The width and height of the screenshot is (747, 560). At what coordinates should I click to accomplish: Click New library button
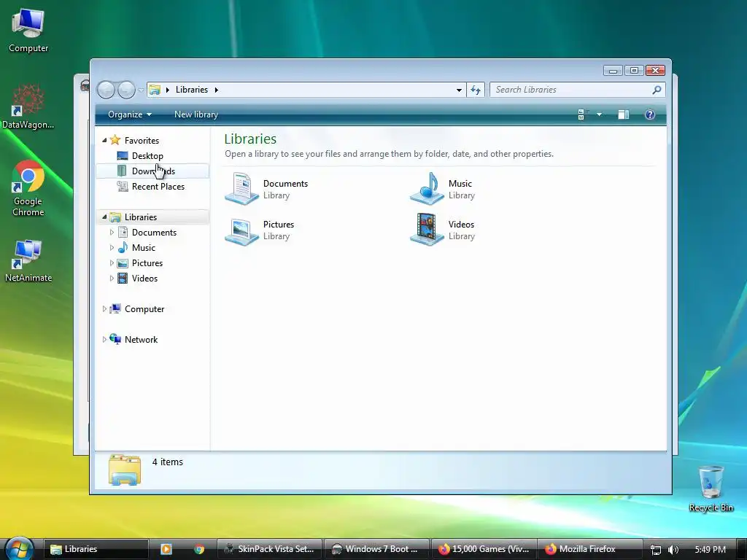click(x=196, y=114)
